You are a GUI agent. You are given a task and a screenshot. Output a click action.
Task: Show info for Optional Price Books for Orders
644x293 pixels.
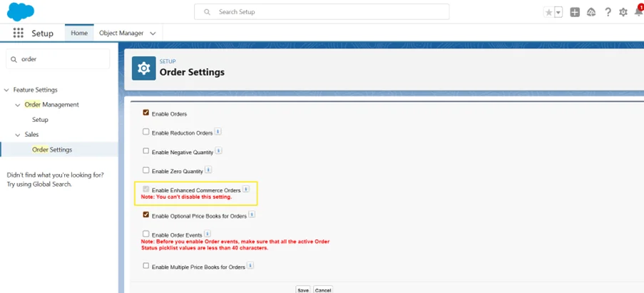tap(252, 214)
